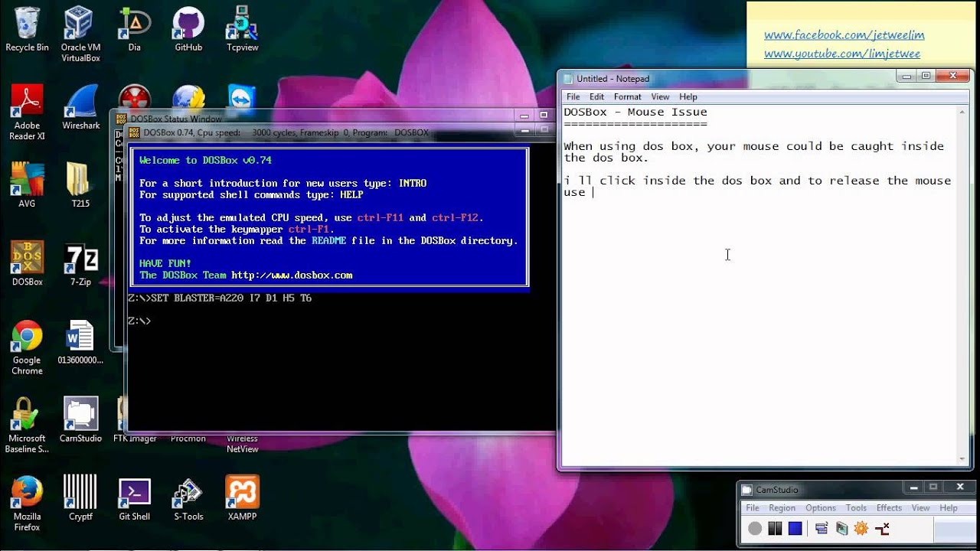This screenshot has width=980, height=551.
Task: Click the red line-with-X icon in CamStudio toolbar
Action: (882, 528)
